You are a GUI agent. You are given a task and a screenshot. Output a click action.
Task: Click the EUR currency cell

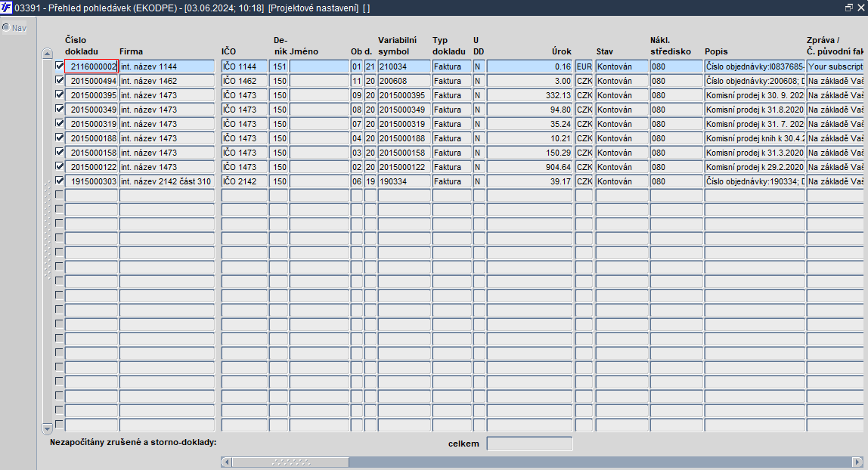pos(584,66)
